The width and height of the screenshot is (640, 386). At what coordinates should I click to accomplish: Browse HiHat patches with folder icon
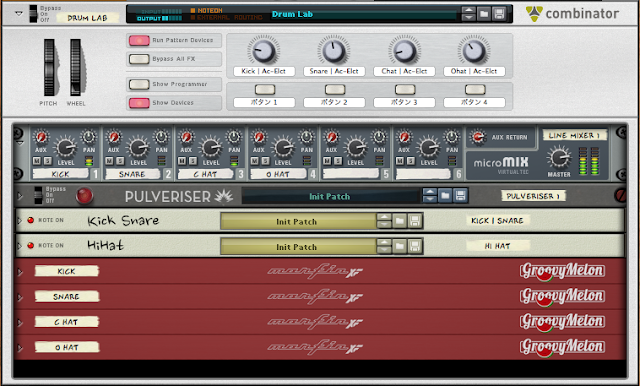pos(400,246)
